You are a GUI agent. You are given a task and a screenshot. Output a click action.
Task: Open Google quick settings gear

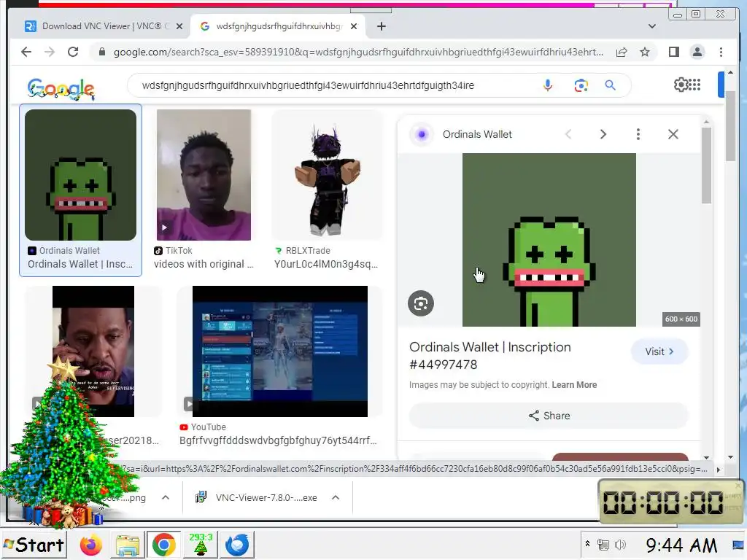click(x=681, y=85)
